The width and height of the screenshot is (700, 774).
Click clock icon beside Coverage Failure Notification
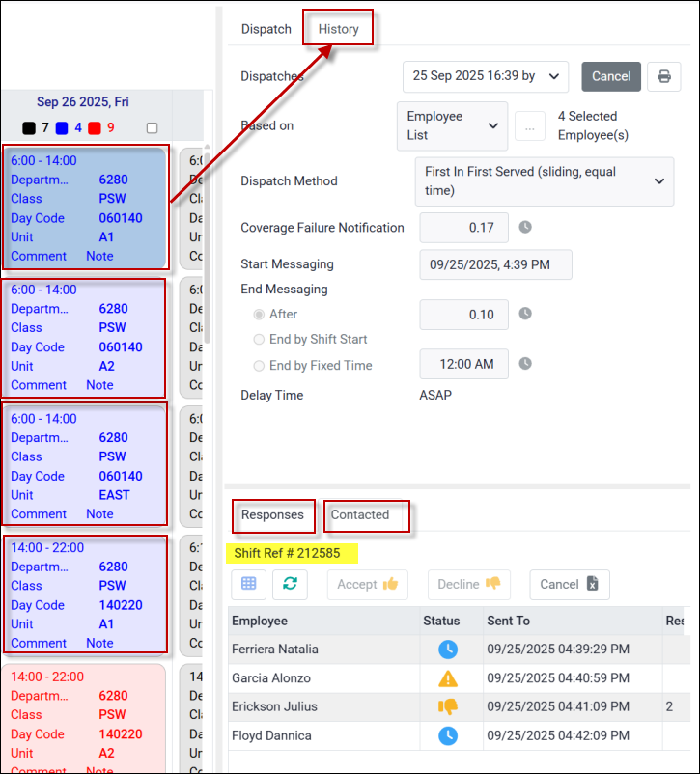[x=525, y=228]
